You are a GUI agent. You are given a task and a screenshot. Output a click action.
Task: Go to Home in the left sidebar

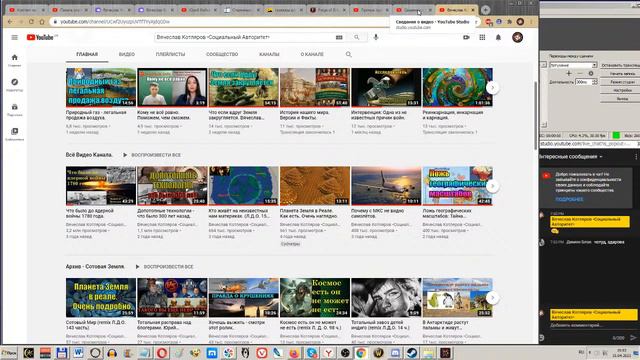(x=15, y=60)
